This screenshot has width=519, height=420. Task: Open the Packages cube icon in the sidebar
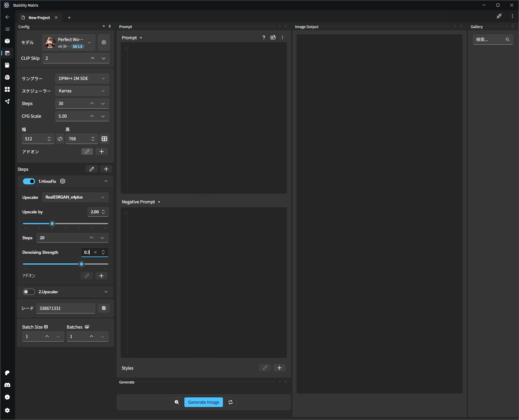pos(7,41)
